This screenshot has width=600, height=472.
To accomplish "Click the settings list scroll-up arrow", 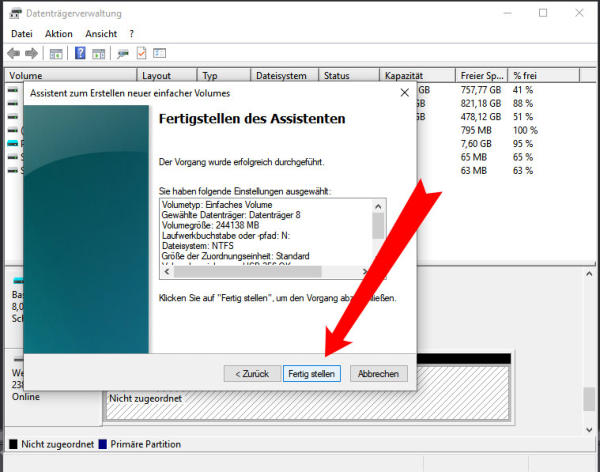I will pos(378,207).
